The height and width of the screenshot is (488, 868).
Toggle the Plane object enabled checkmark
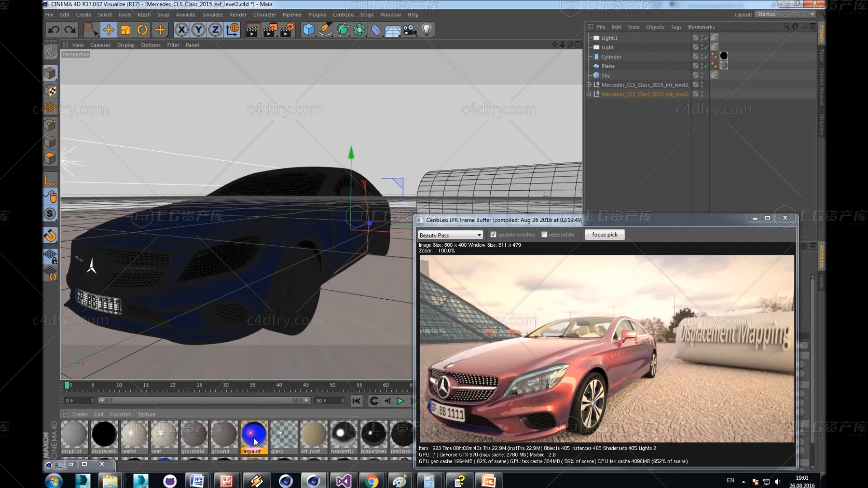tap(706, 66)
